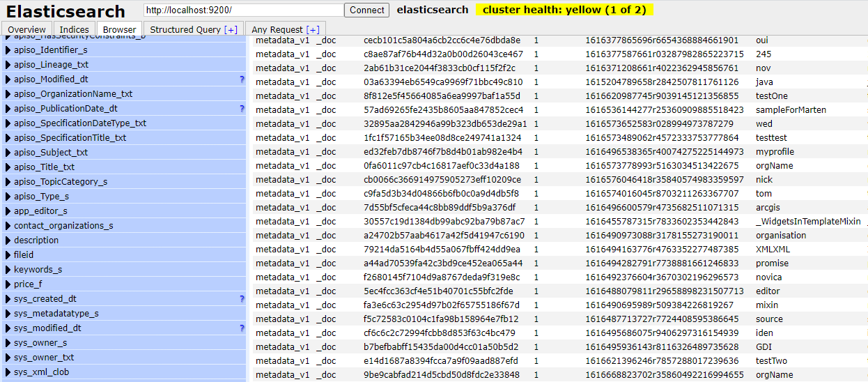Expand the sys_owner_s field filter
This screenshot has width=868, height=382.
pyautogui.click(x=124, y=343)
